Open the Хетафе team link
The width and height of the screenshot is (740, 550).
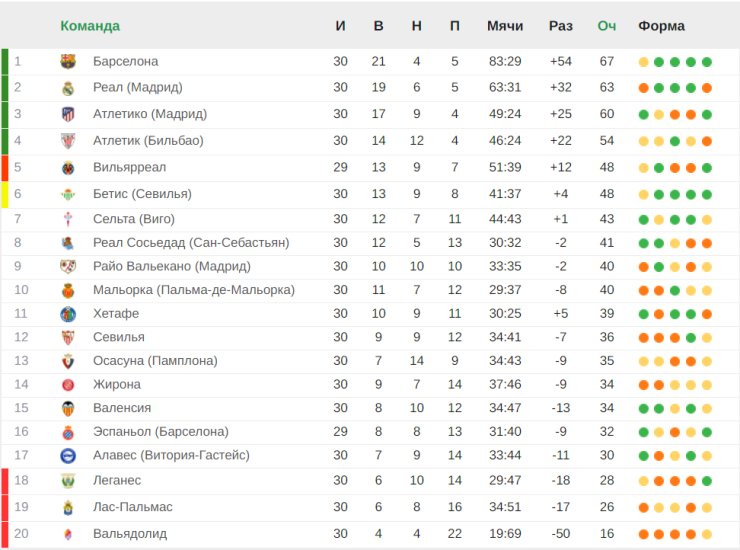point(116,314)
